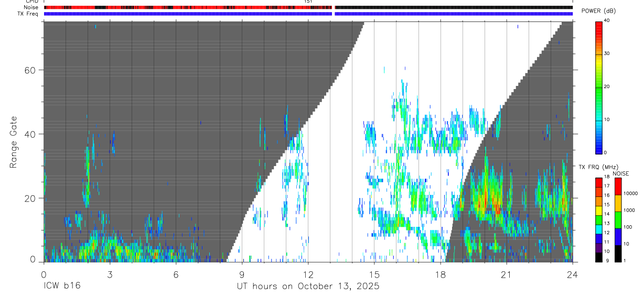Screen dimensions: 644x297
Task: Click the NOISE legend title
Action: click(x=621, y=173)
